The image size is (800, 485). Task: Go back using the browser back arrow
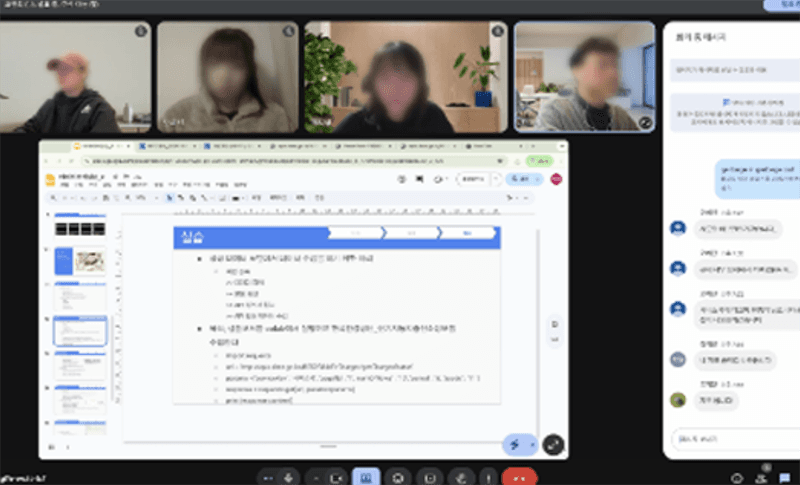47,161
